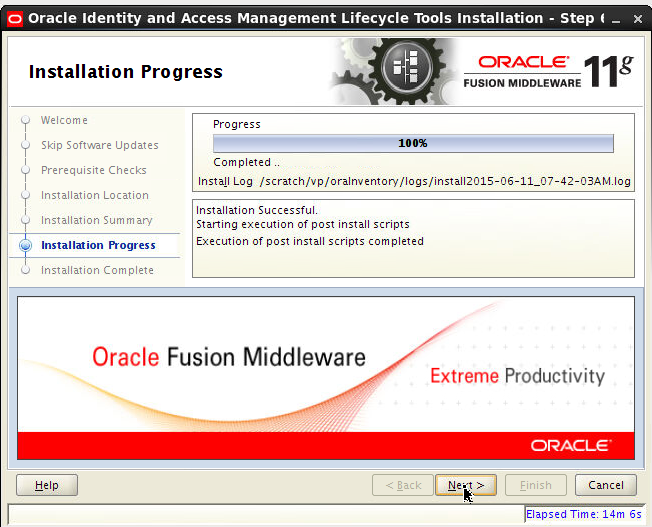
Task: Click the Help button
Action: pyautogui.click(x=47, y=485)
